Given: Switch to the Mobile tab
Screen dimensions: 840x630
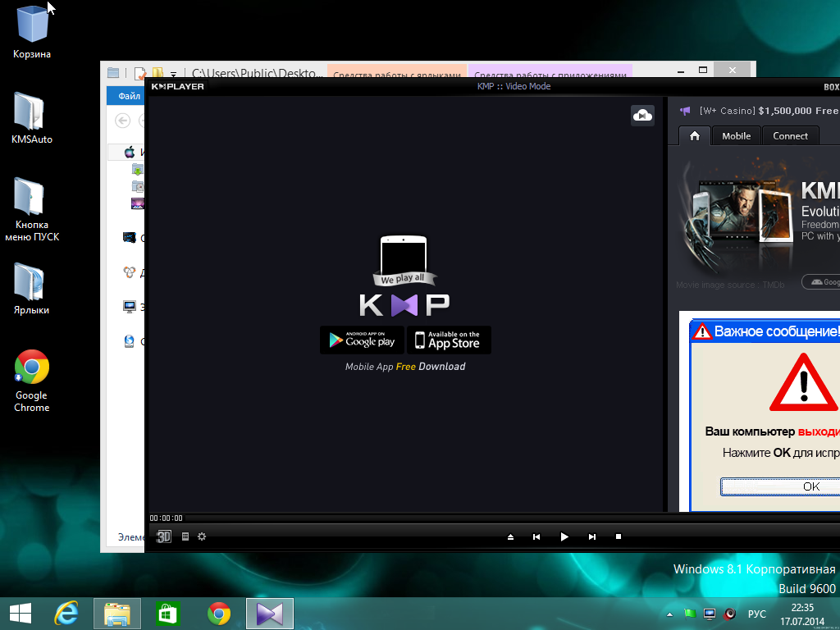Looking at the screenshot, I should pos(736,136).
